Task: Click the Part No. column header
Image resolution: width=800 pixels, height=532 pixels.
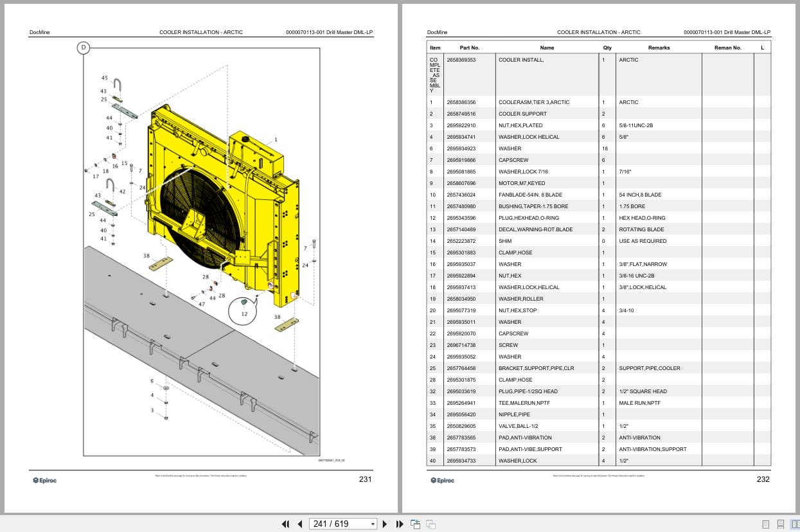Action: (x=470, y=48)
